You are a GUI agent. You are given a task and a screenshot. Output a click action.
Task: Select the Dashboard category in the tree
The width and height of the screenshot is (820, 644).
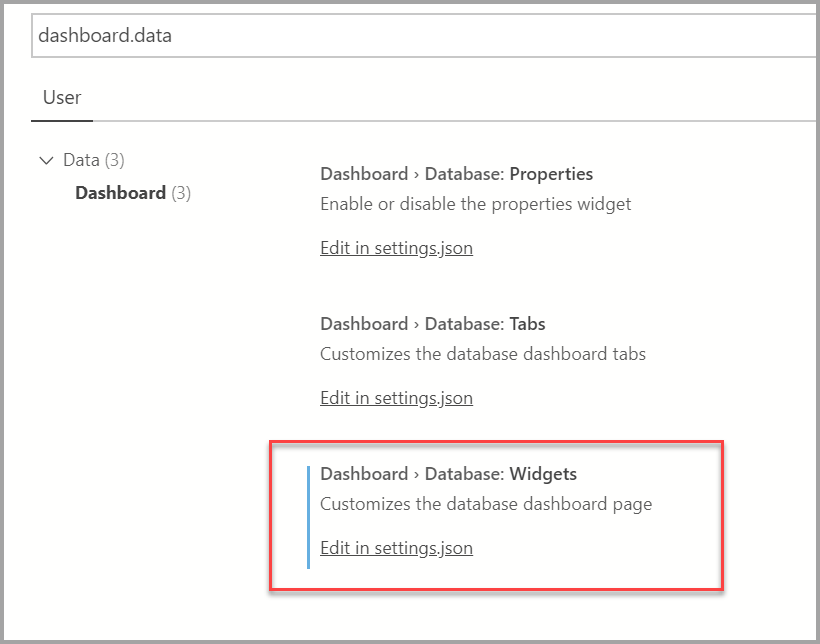120,192
